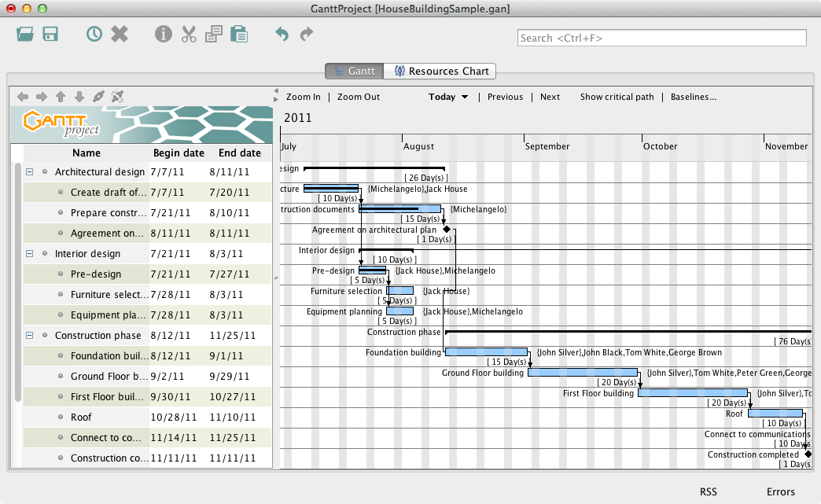821x504 pixels.
Task: Redo the last undone action
Action: 307,34
